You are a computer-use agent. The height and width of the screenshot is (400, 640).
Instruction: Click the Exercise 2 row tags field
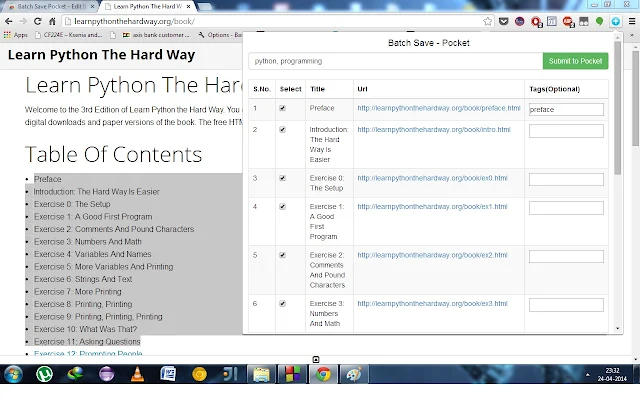[566, 256]
